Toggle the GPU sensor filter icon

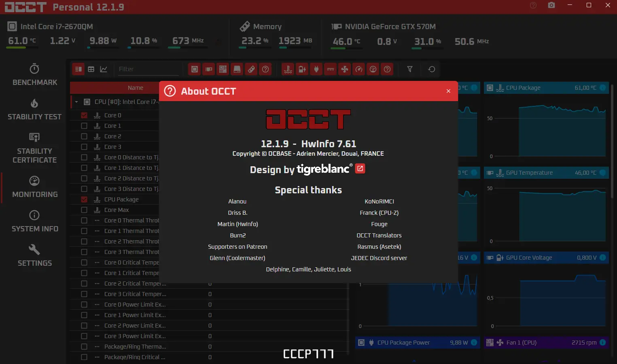209,69
